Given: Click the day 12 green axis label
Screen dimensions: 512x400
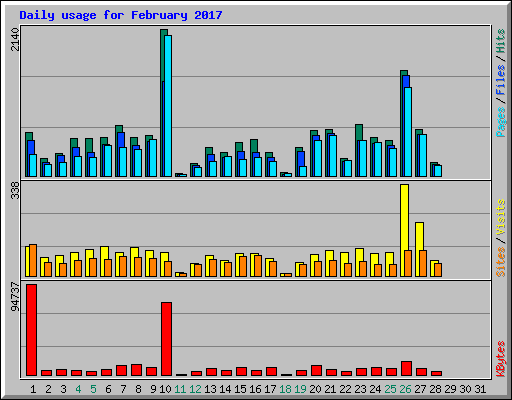Looking at the screenshot, I should (x=195, y=389).
